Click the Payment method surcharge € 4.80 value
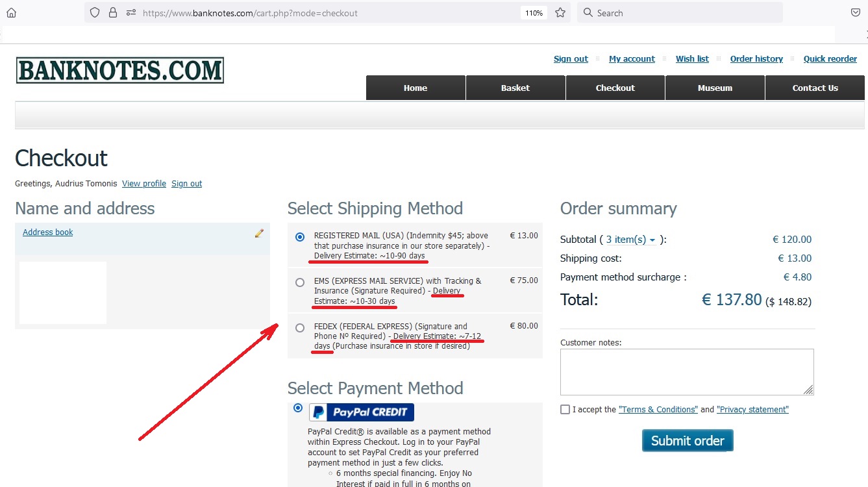The height and width of the screenshot is (487, 868). [x=797, y=277]
